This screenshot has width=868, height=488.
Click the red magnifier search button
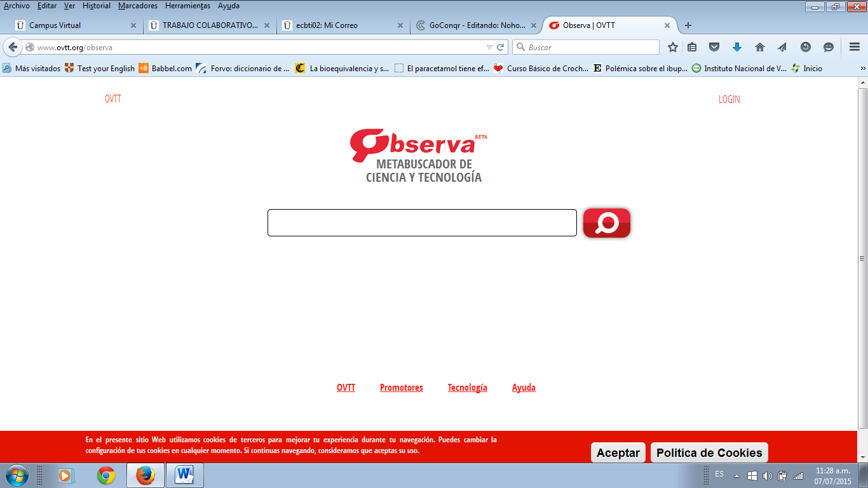tap(607, 223)
